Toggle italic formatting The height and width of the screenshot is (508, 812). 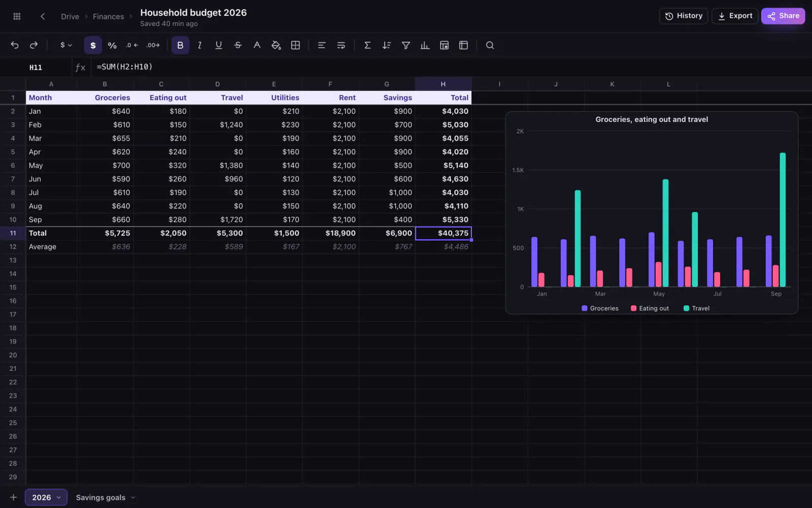(x=199, y=45)
